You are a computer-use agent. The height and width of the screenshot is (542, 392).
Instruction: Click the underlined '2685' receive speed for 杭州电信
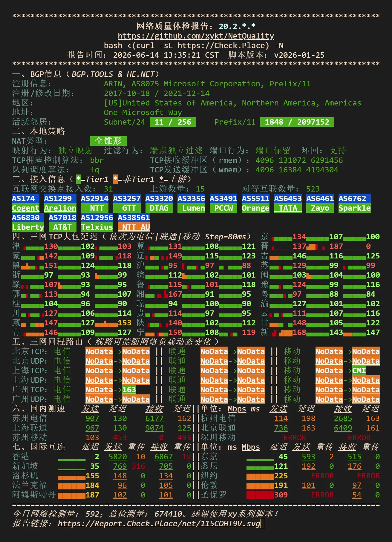(343, 418)
